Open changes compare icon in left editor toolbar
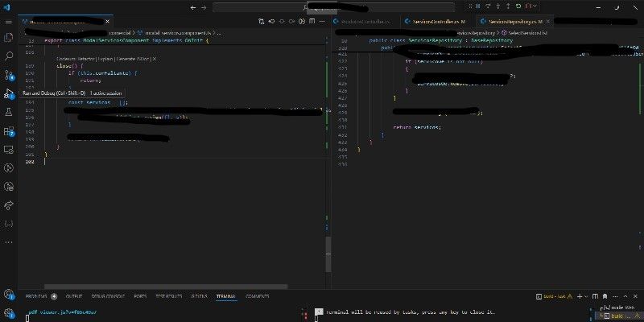 pyautogui.click(x=261, y=22)
